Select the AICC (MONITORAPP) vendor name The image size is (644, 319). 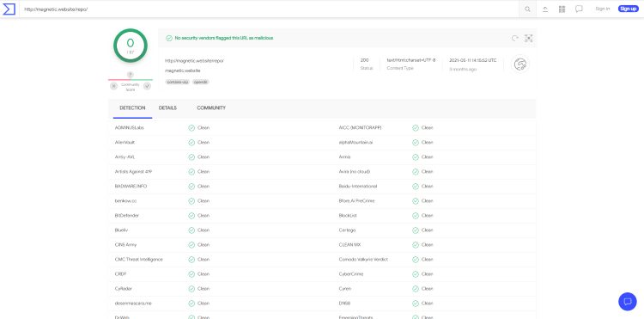coord(360,128)
